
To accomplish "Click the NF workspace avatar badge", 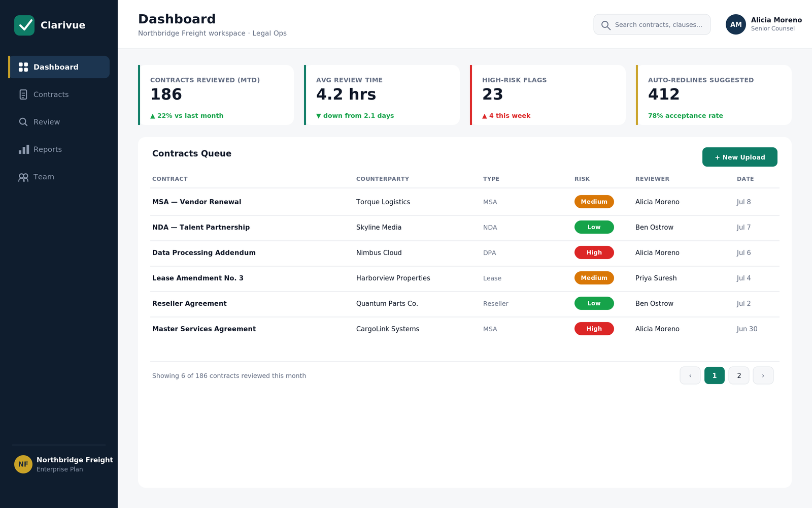I will click(23, 464).
